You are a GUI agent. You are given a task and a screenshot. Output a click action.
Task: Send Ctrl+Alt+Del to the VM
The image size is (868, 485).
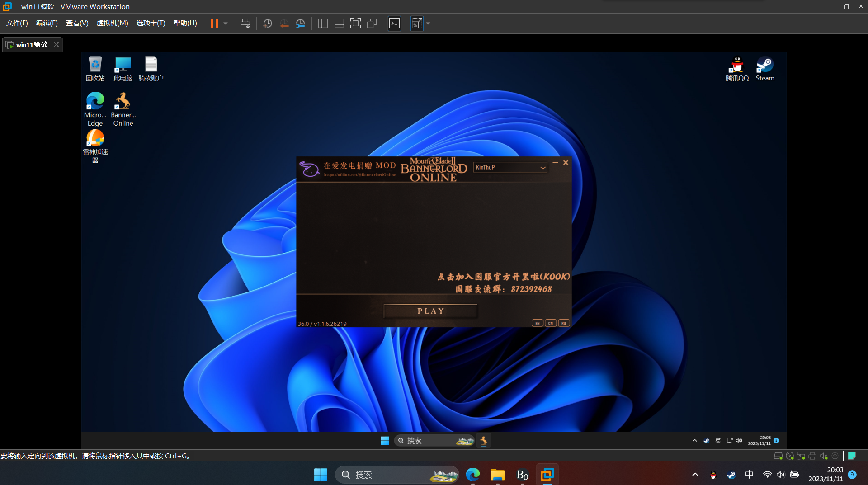pyautogui.click(x=245, y=24)
